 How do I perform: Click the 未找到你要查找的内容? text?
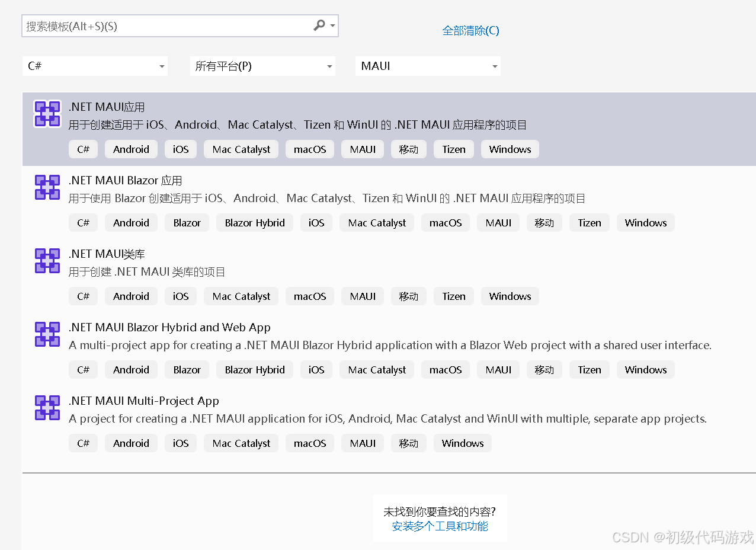(x=440, y=511)
